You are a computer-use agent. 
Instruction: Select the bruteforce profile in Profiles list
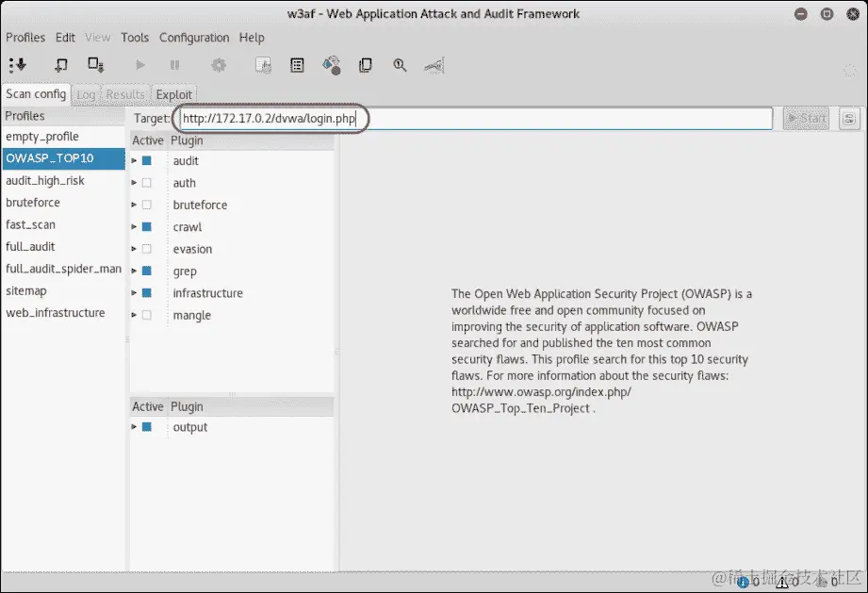[64, 203]
